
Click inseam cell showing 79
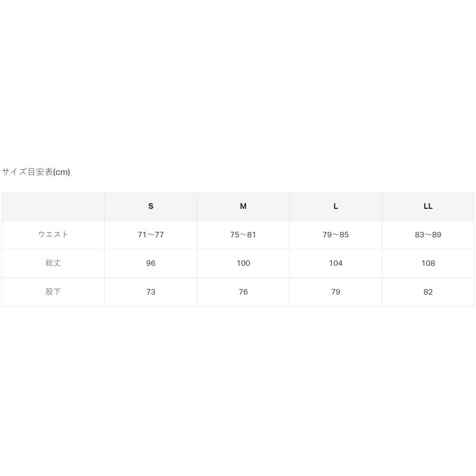[336, 292]
